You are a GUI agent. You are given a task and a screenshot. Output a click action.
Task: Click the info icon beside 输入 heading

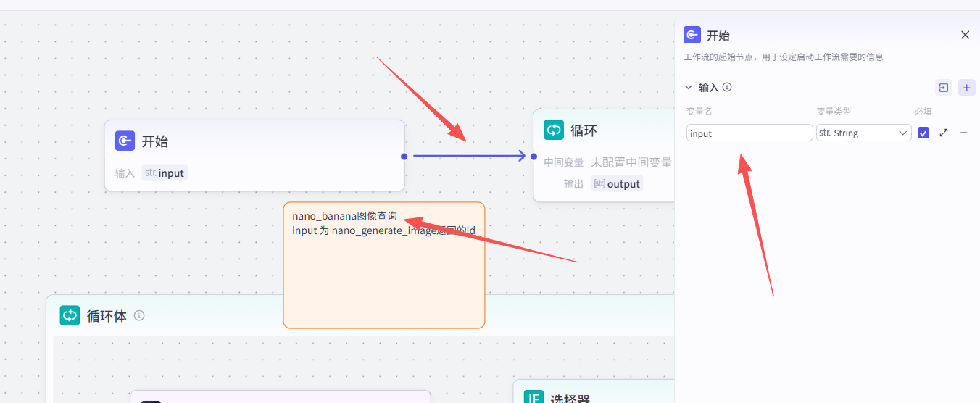coord(727,87)
